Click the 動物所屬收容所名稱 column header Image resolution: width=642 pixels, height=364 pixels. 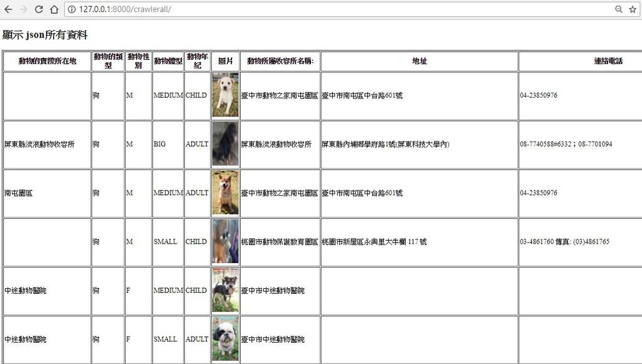coord(280,61)
